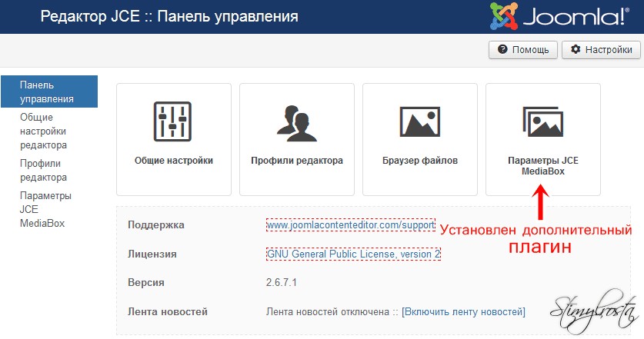
Task: Open the Профили редактора users icon
Action: (296, 123)
